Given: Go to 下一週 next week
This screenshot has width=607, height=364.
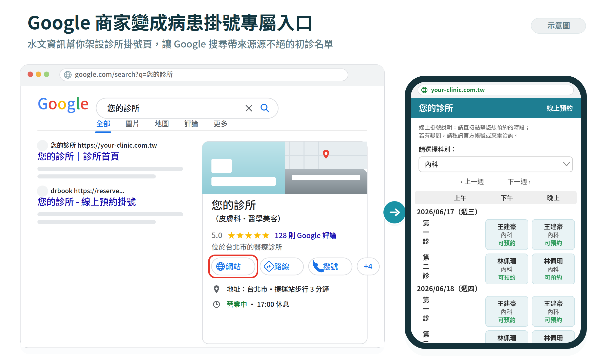Looking at the screenshot, I should coord(519,182).
